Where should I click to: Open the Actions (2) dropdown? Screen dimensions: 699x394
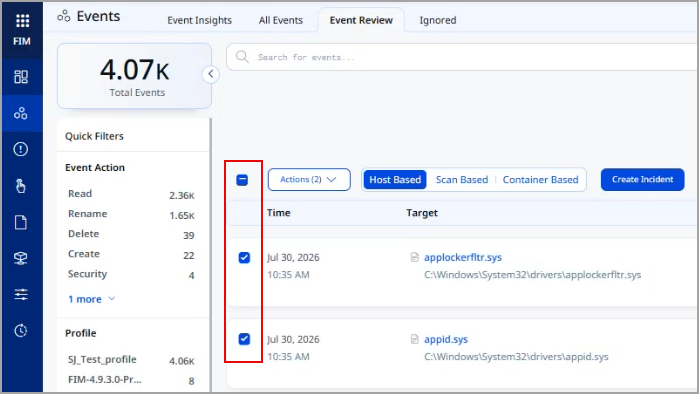(x=309, y=180)
